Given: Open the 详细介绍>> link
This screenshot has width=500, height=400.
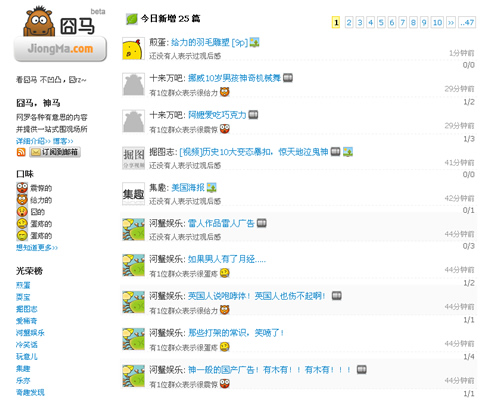Looking at the screenshot, I should pos(33,141).
